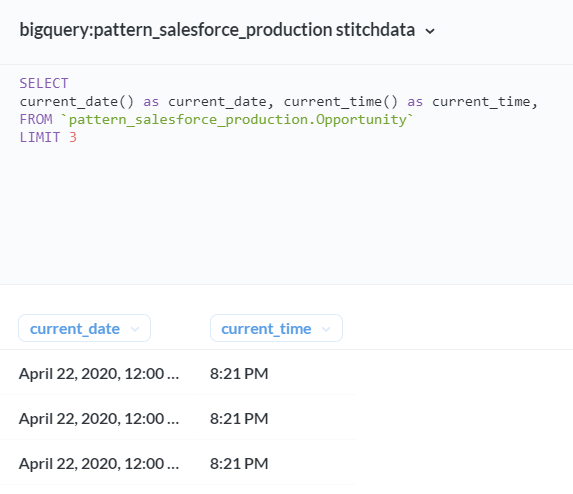Click the second row 8:21 PM cell
The height and width of the screenshot is (494, 573).
point(277,418)
